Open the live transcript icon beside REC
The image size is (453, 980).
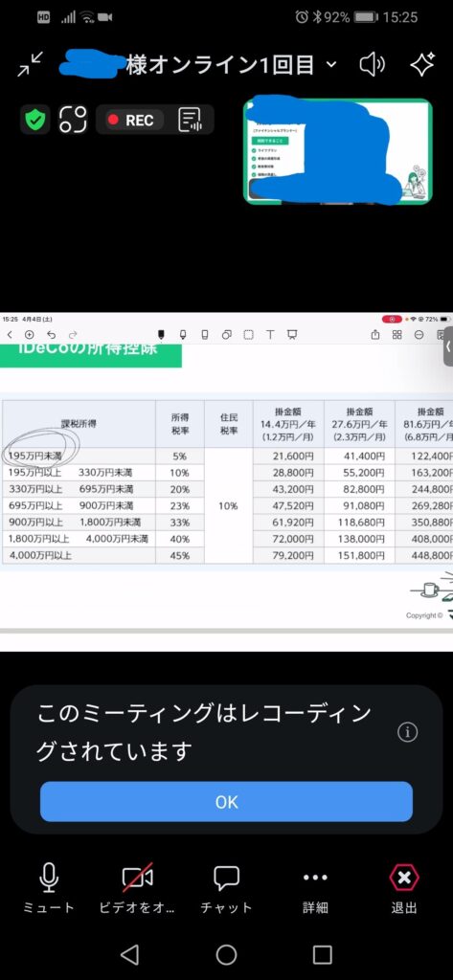tap(191, 120)
